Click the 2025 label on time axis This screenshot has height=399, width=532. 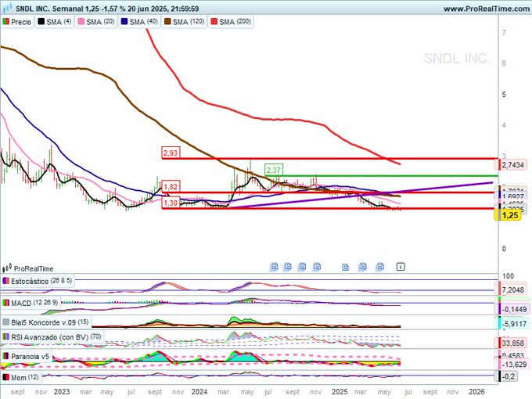340,392
